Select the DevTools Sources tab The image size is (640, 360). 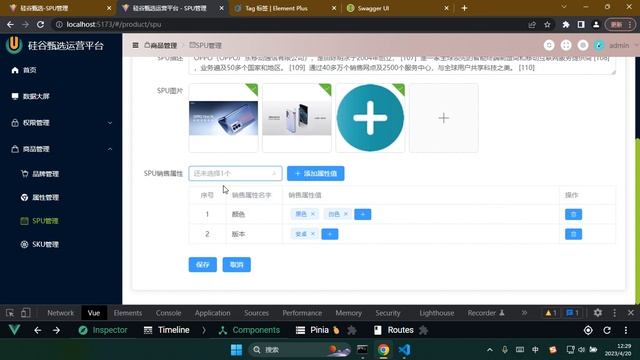coord(256,313)
